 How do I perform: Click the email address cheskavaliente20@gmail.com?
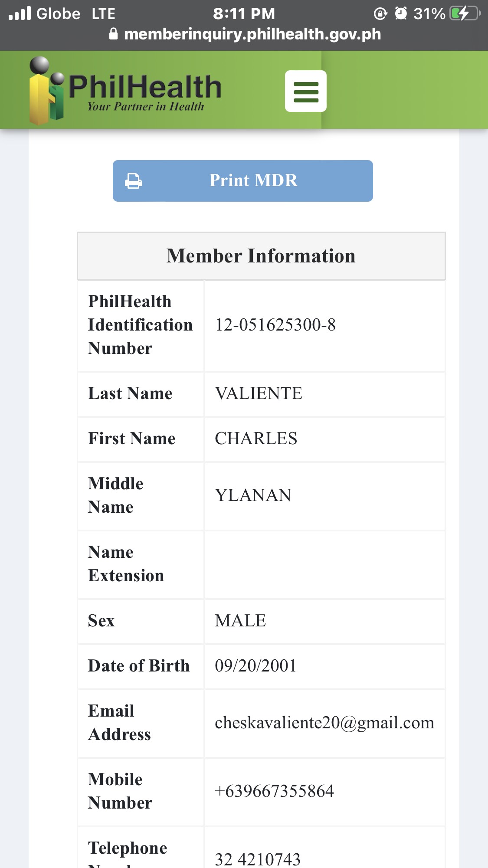click(324, 723)
